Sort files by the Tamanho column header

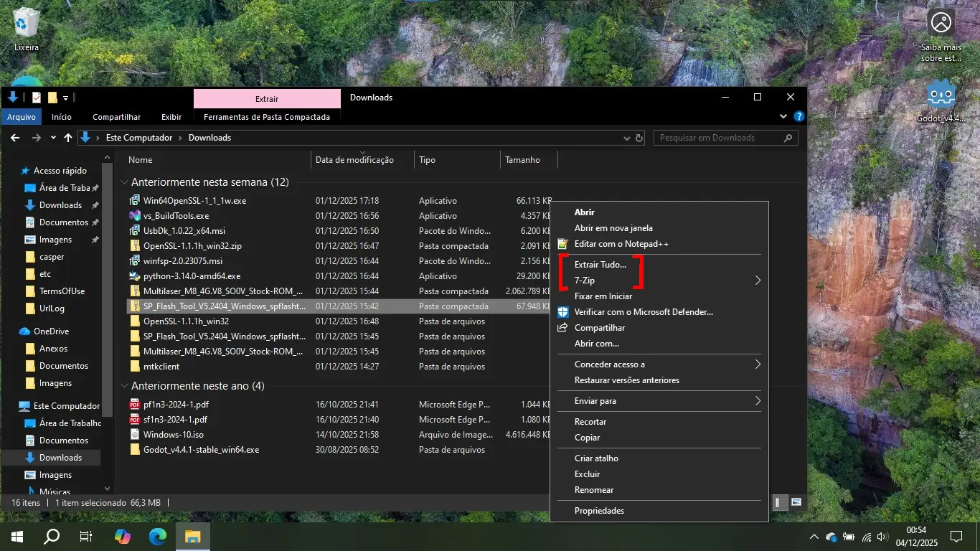point(522,160)
